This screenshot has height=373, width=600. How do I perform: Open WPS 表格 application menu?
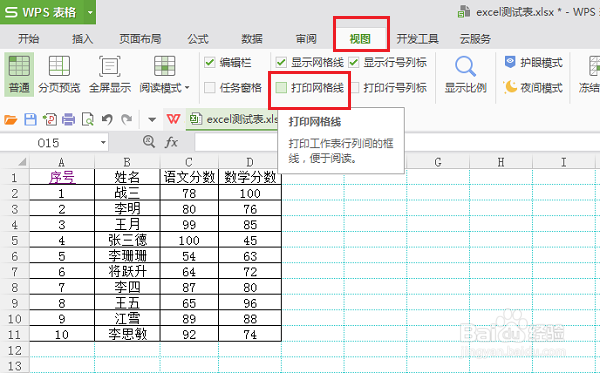(41, 12)
